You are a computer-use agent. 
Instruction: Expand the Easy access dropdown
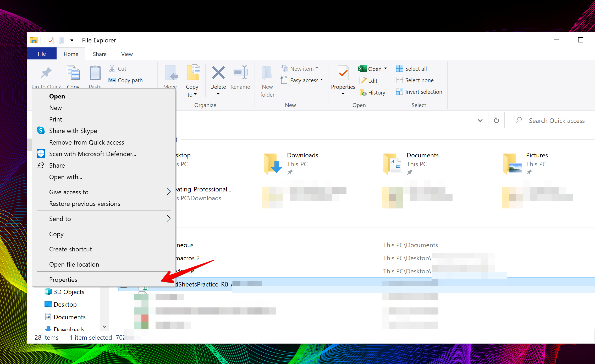[x=322, y=80]
